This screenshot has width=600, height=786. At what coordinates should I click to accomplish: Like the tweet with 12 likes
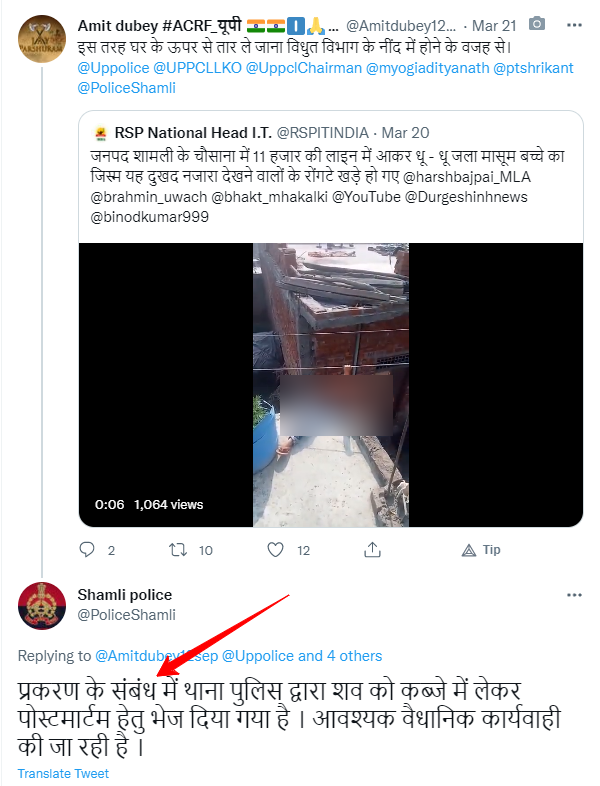pyautogui.click(x=276, y=550)
